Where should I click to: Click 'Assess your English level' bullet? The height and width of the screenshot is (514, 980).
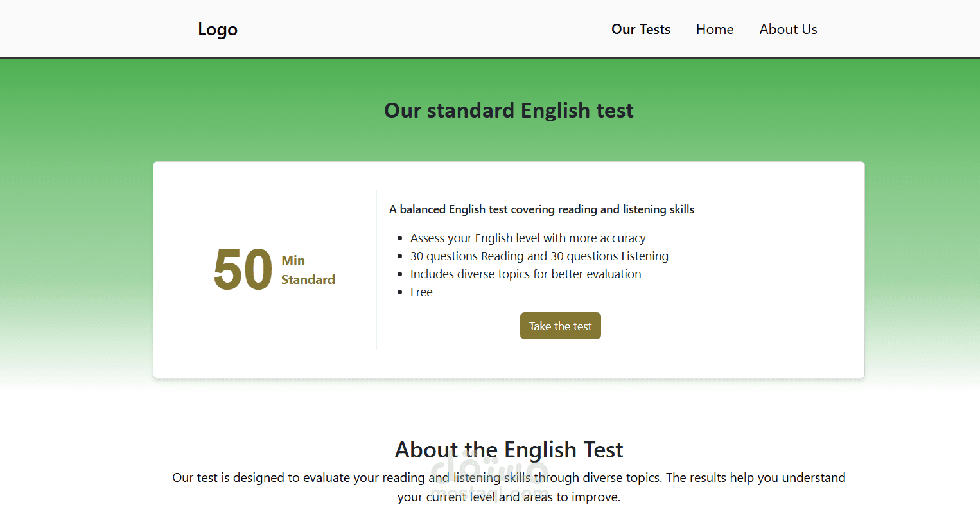(528, 238)
